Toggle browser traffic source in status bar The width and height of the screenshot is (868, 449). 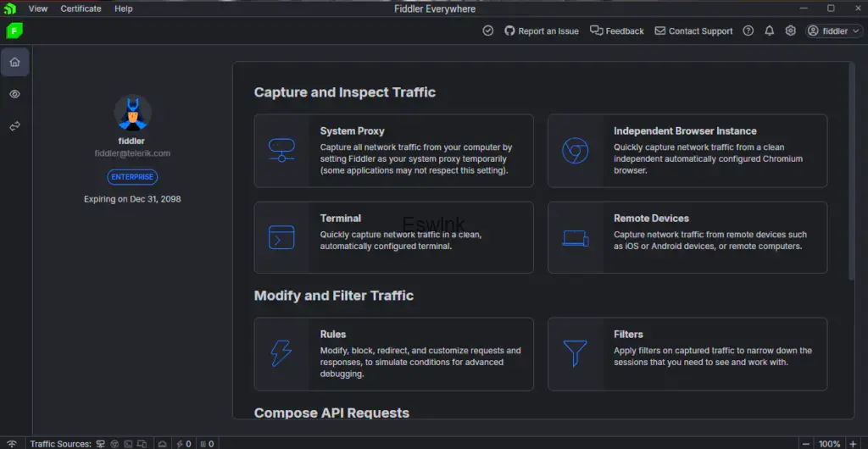point(114,443)
